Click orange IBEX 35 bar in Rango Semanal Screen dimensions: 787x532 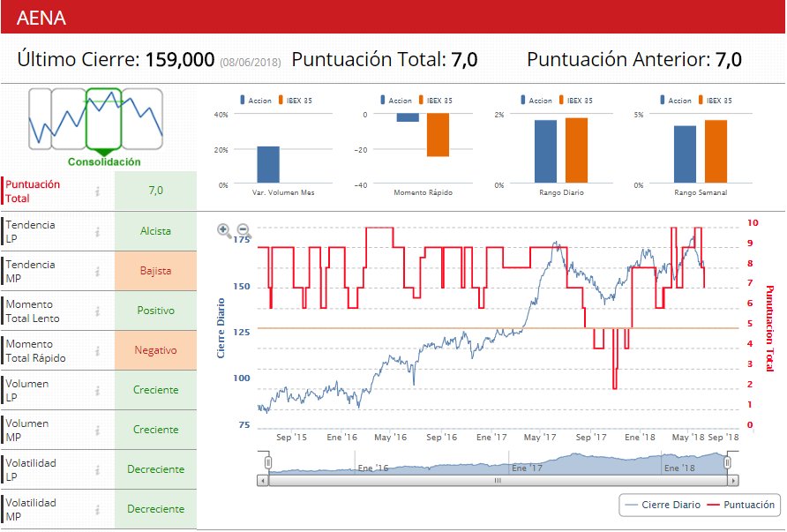point(716,152)
